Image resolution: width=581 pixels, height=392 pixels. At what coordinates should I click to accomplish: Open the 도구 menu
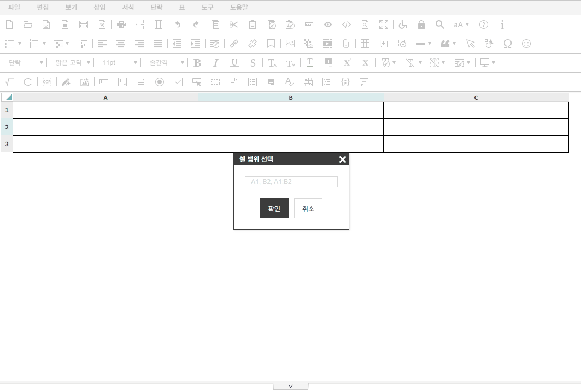[207, 8]
